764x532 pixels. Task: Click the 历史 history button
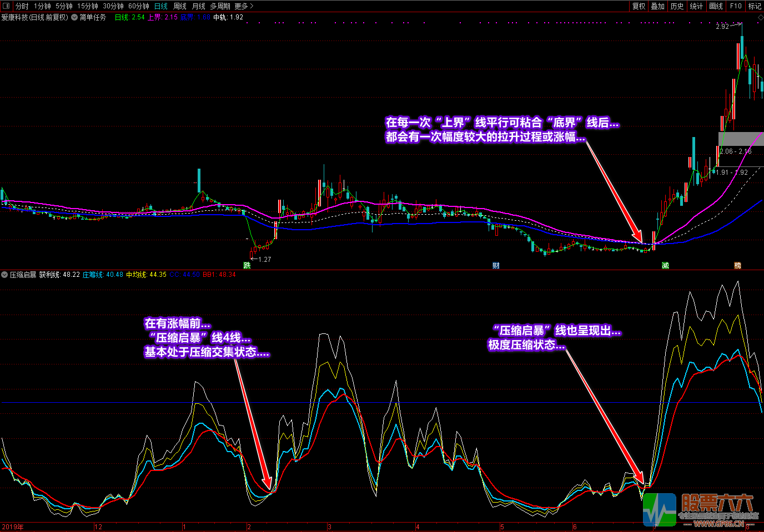677,6
